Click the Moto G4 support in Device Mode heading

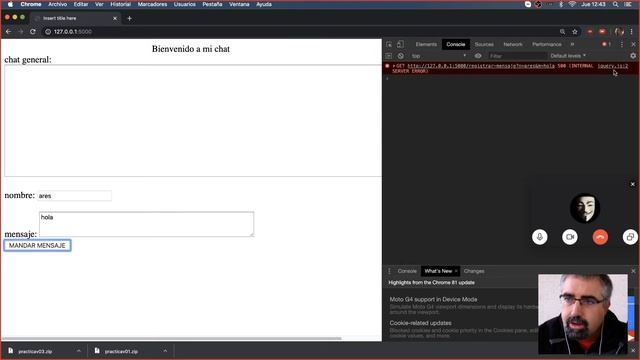(x=433, y=299)
